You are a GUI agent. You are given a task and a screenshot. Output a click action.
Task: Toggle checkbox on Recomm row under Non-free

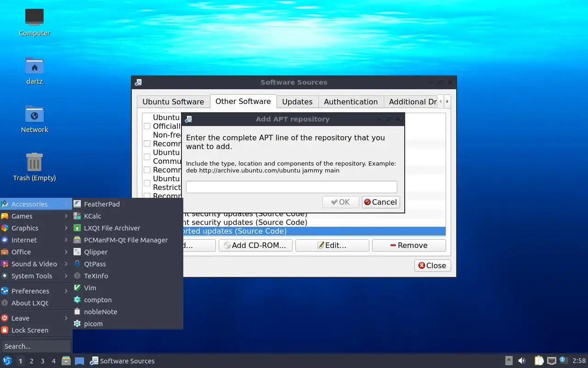pyautogui.click(x=147, y=144)
